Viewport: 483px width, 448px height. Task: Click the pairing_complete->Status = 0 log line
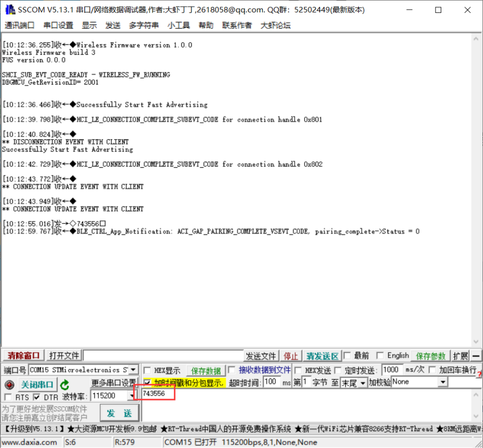211,231
